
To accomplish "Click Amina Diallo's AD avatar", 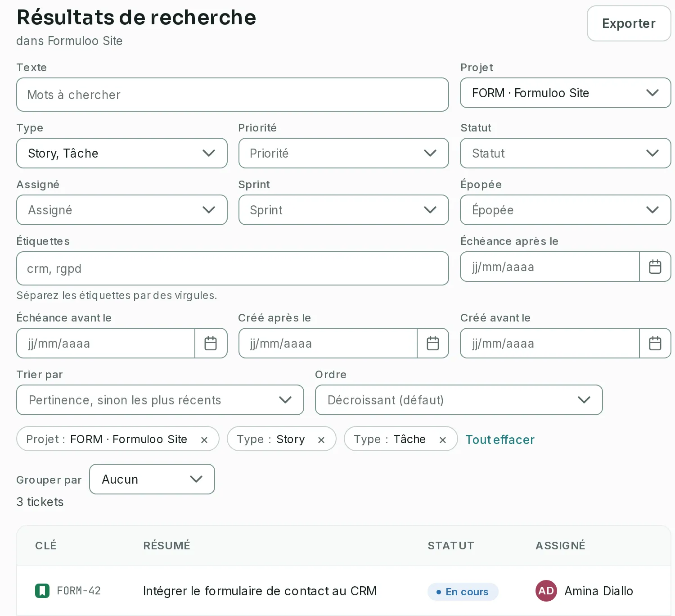I will (546, 591).
